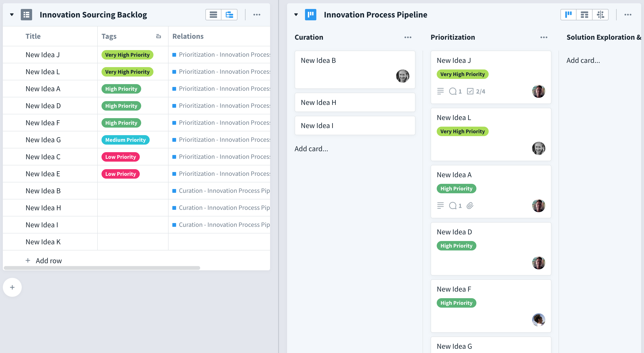Switch backlog to flat list view icon
Screen dimensions: 644x353
coord(213,15)
